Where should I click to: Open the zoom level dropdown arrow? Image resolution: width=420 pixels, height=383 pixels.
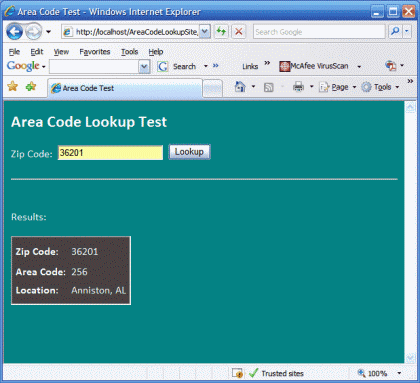point(399,373)
